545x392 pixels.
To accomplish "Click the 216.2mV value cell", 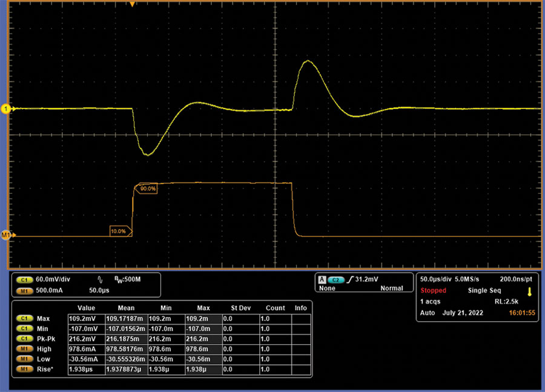I will tap(87, 339).
